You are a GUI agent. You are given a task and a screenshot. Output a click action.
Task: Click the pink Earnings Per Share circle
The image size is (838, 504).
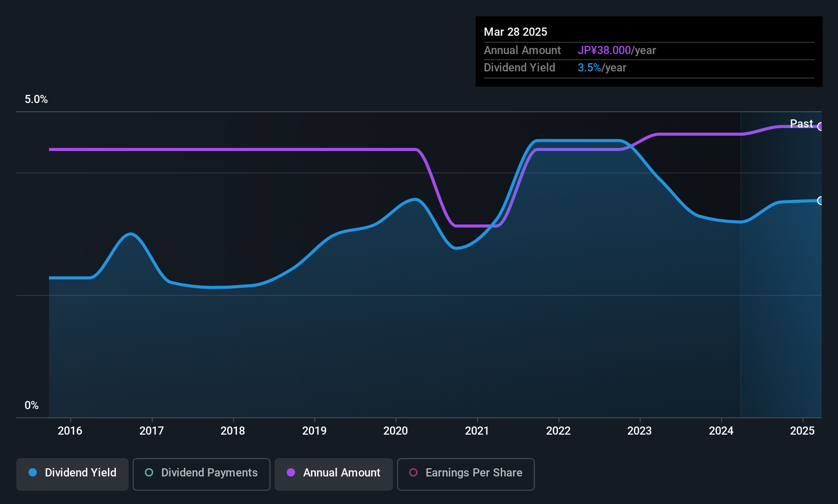point(413,472)
